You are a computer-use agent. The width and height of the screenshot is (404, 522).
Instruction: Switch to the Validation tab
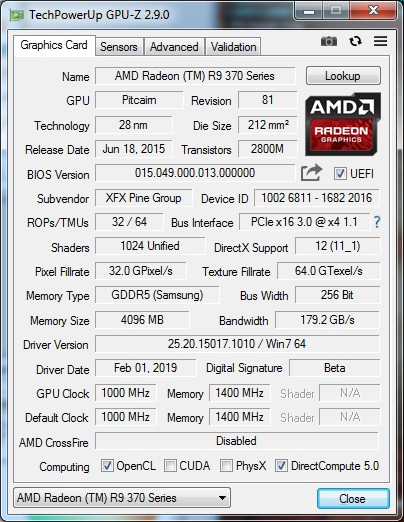click(x=233, y=47)
